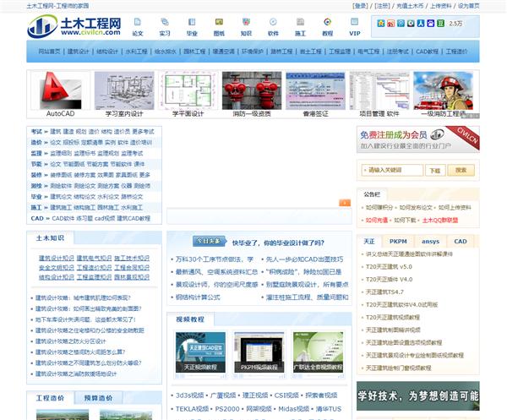The height and width of the screenshot is (420, 507).
Task: Open the 考试 category heading
Action: click(36, 132)
